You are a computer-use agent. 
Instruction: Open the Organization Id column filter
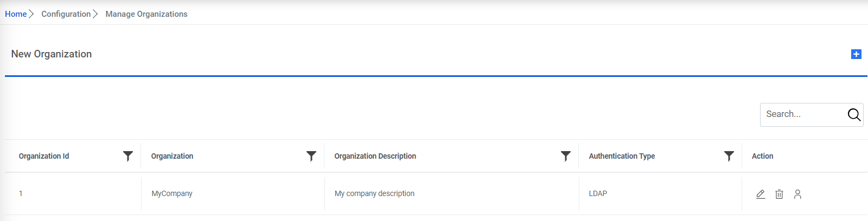(128, 156)
